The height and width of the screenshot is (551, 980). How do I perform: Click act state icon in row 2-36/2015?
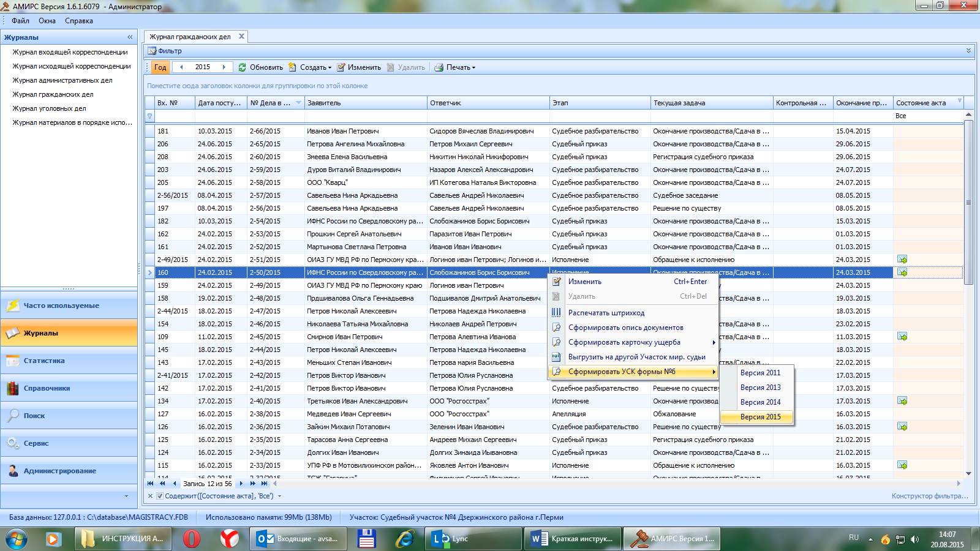point(902,427)
